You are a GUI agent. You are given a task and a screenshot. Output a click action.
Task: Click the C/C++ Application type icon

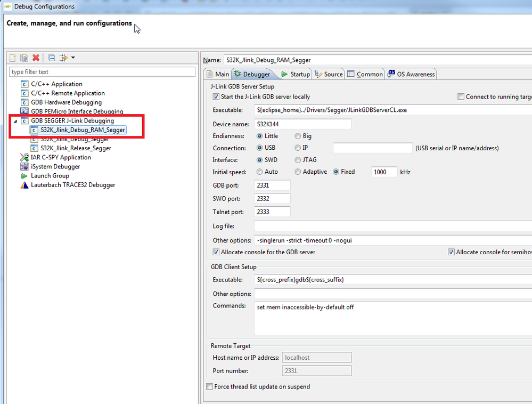(24, 84)
